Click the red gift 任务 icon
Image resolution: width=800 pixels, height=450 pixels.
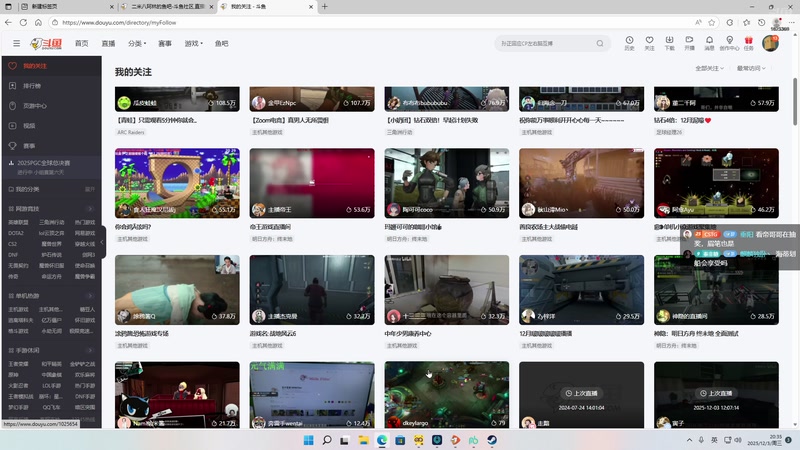pos(748,43)
